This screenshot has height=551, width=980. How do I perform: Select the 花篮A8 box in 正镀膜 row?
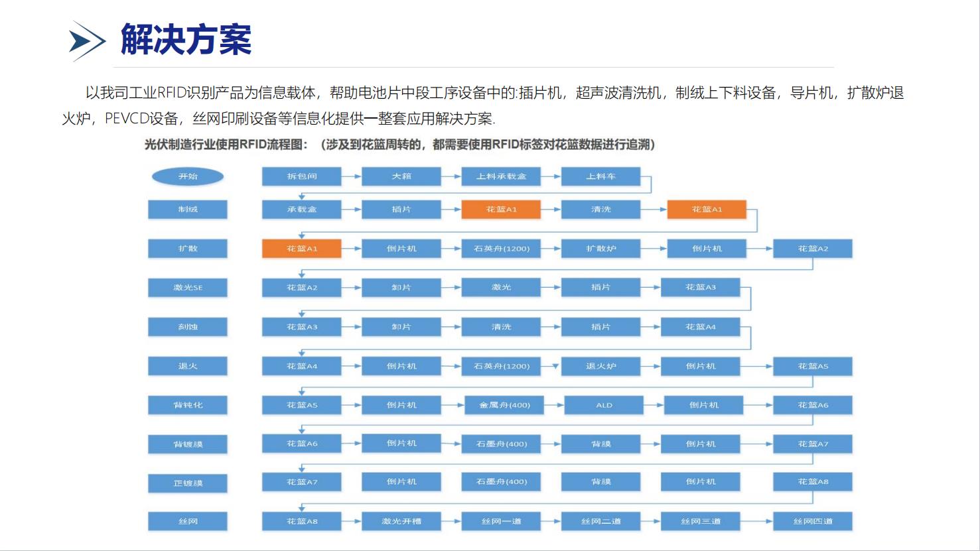click(813, 482)
